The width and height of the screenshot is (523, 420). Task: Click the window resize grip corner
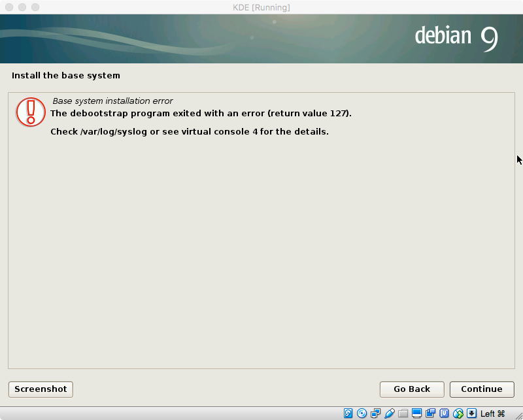(518, 415)
